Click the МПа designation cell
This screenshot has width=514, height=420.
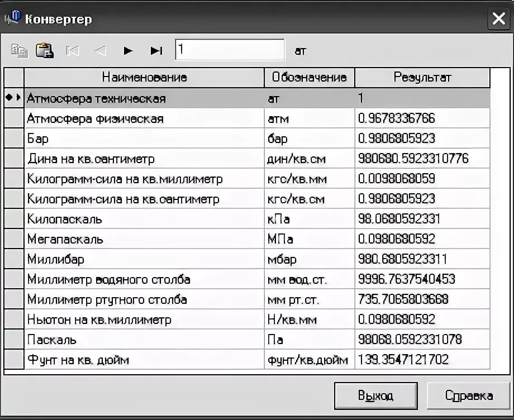tap(310, 239)
